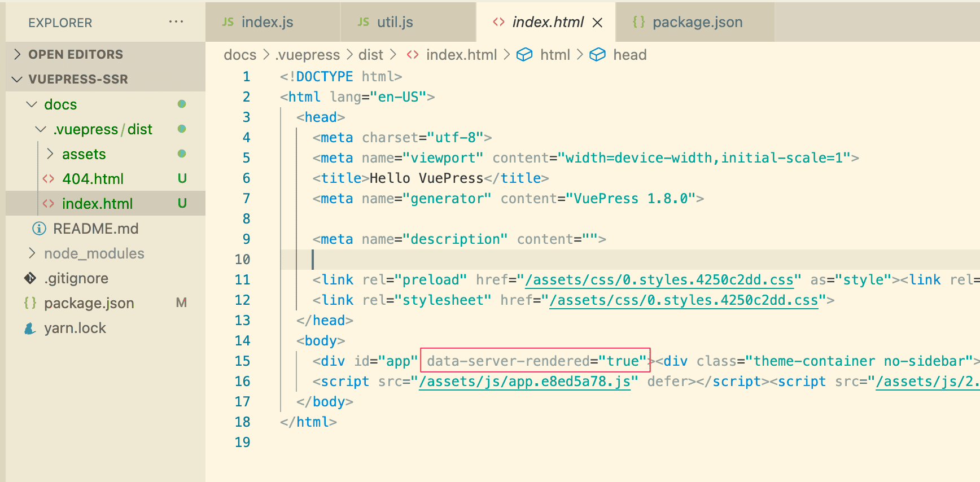980x482 pixels.
Task: Click braces icon on package.json tab
Action: [x=639, y=22]
